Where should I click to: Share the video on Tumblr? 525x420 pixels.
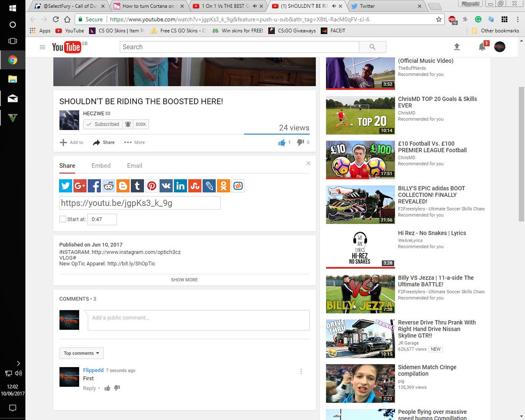tap(137, 186)
